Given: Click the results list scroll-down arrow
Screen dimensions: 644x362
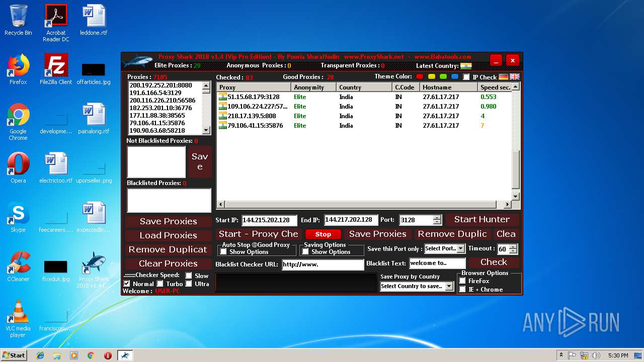Looking at the screenshot, I should (x=515, y=197).
